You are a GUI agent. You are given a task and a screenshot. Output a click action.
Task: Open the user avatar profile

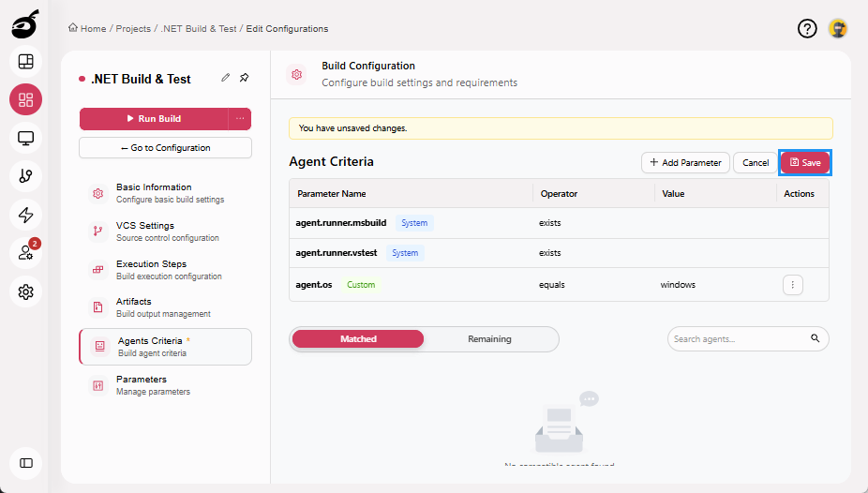[838, 28]
